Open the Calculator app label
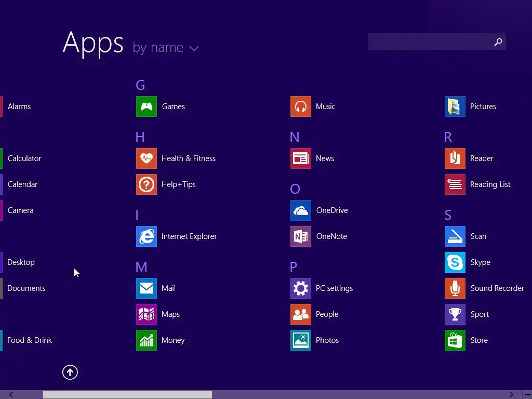532x399 pixels. (24, 158)
